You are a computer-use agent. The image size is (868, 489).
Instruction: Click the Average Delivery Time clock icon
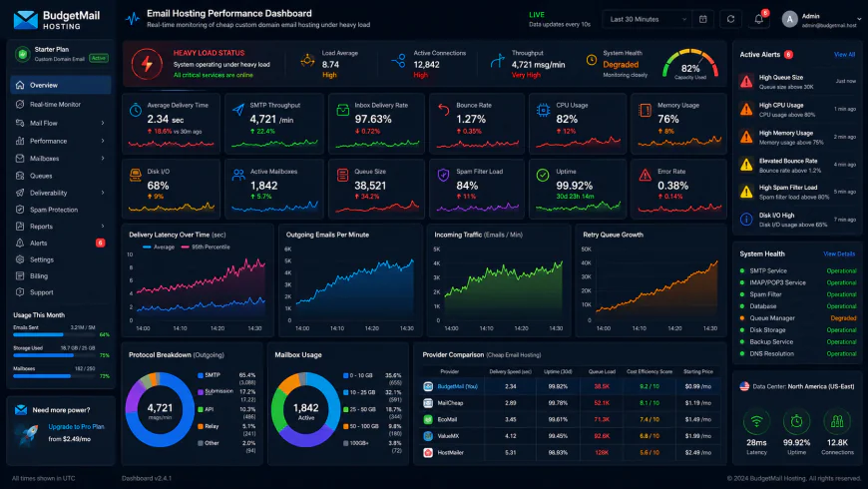tap(136, 110)
